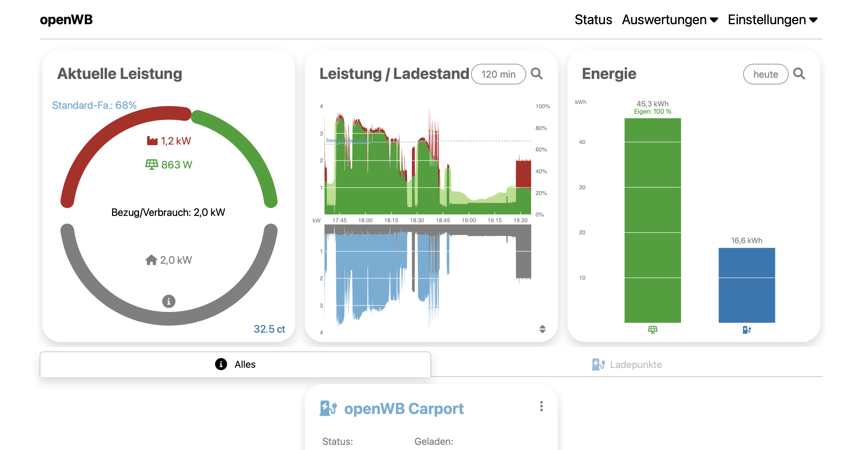
Task: Click the magnifier icon beside 120 min
Action: point(536,73)
